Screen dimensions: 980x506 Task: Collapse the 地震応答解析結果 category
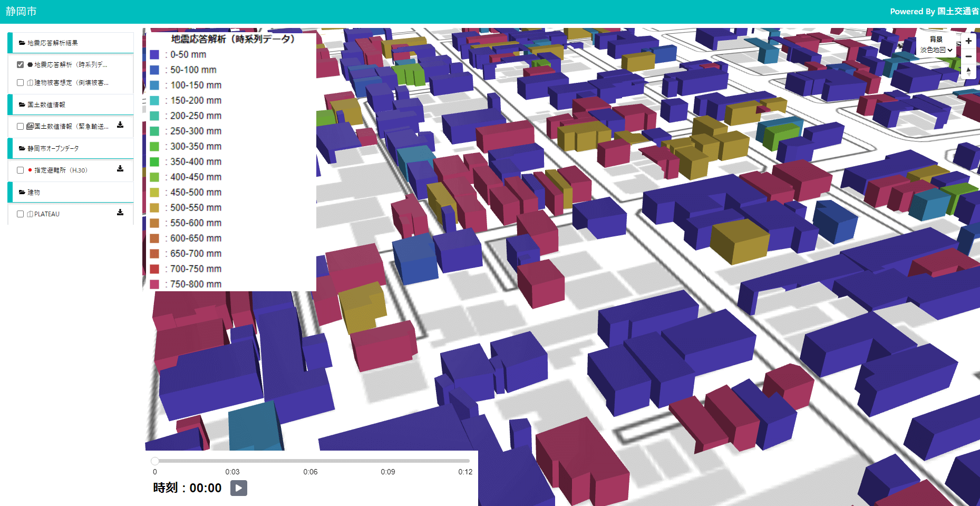(x=71, y=43)
